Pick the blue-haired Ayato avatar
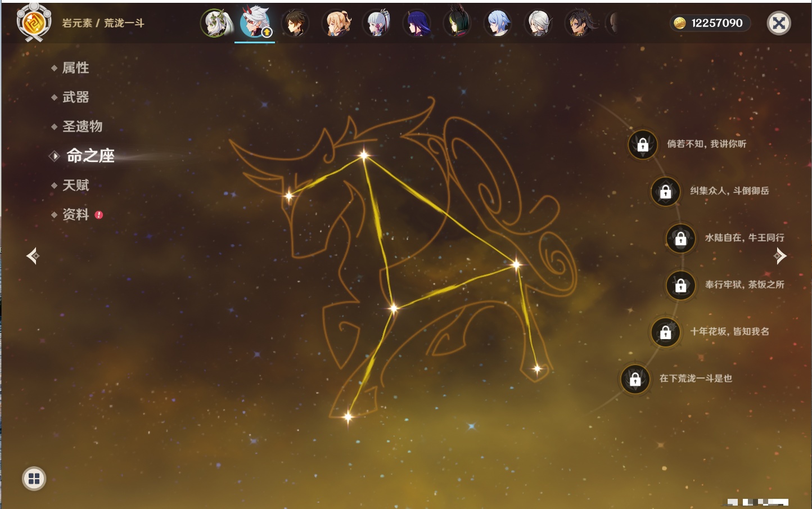The height and width of the screenshot is (509, 812). pos(498,24)
